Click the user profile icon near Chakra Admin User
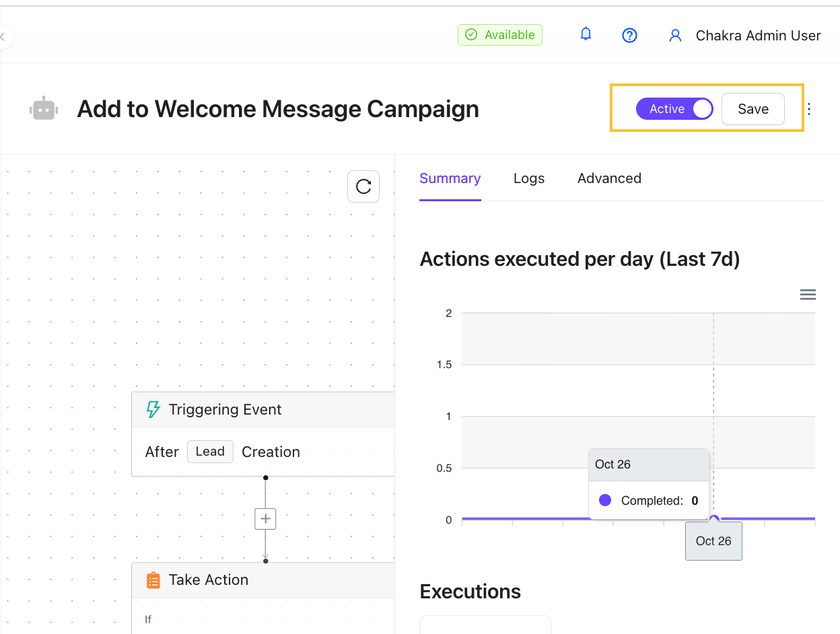The height and width of the screenshot is (634, 840). 675,36
